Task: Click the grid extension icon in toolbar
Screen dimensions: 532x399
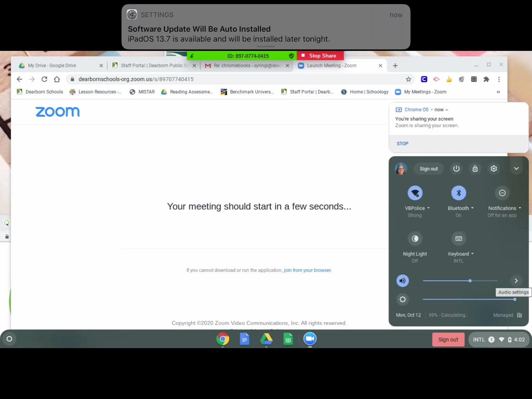Action: click(x=474, y=79)
